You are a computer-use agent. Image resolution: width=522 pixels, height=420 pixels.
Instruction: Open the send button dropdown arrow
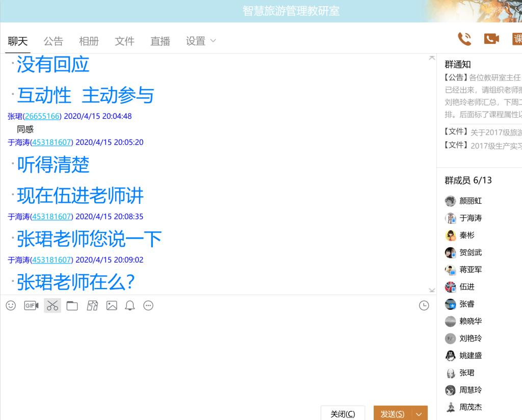coord(419,414)
